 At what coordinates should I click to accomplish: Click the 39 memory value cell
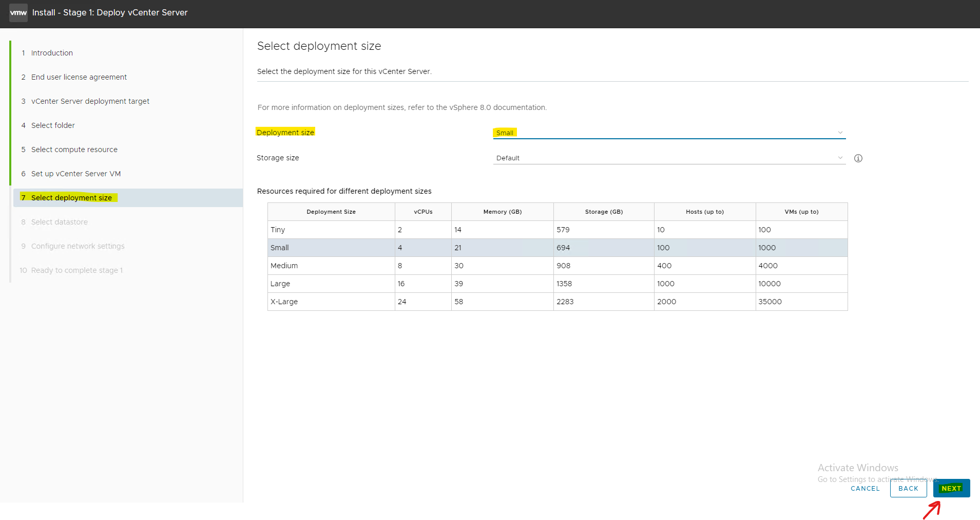click(503, 284)
